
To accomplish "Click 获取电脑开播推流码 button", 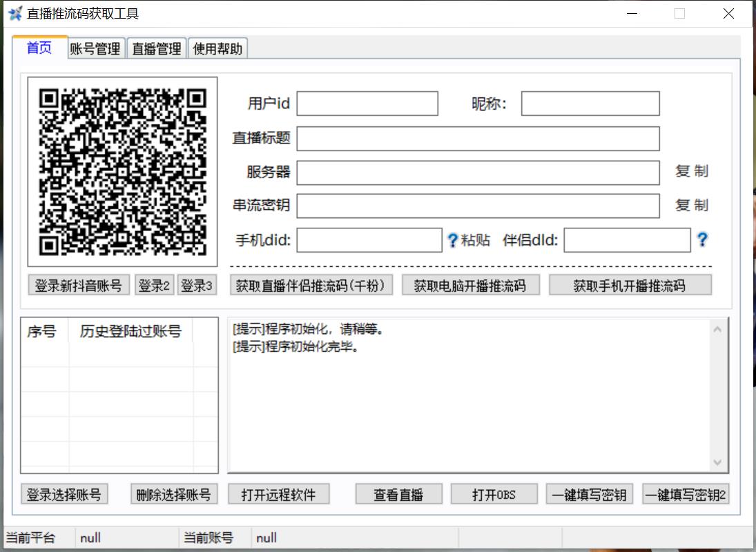I will tap(471, 285).
